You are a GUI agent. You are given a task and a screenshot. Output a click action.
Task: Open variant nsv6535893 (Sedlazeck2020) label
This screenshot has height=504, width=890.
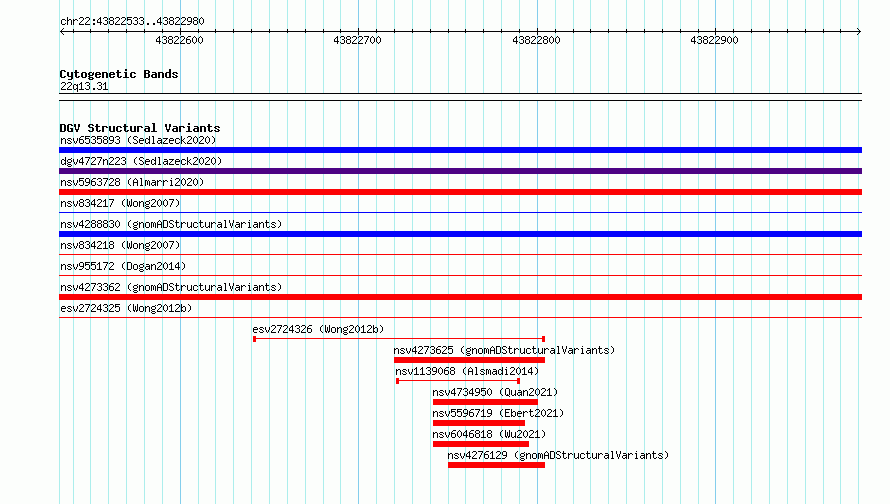click(x=138, y=140)
